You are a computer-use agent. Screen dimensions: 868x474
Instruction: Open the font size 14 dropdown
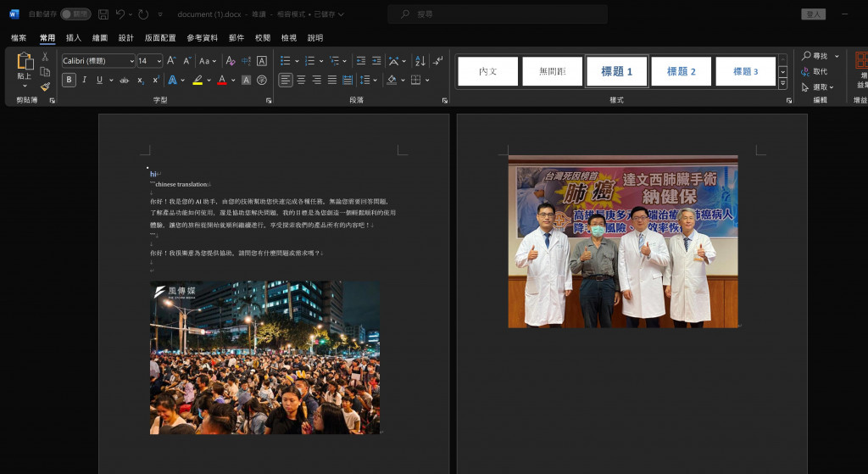pos(159,61)
